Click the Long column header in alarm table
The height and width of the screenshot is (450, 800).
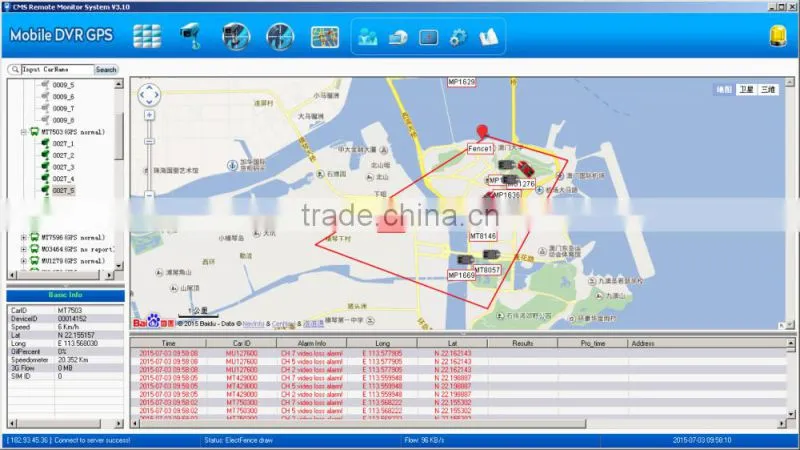(x=382, y=343)
